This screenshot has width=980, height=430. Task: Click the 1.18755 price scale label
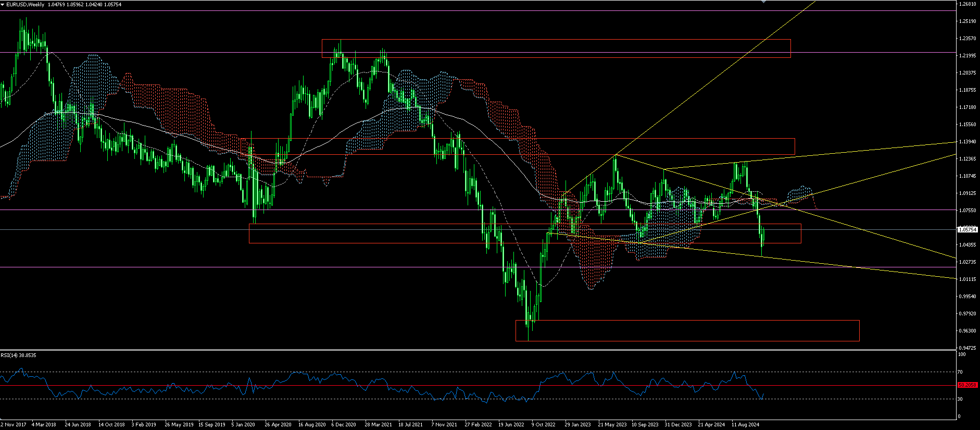(967, 90)
